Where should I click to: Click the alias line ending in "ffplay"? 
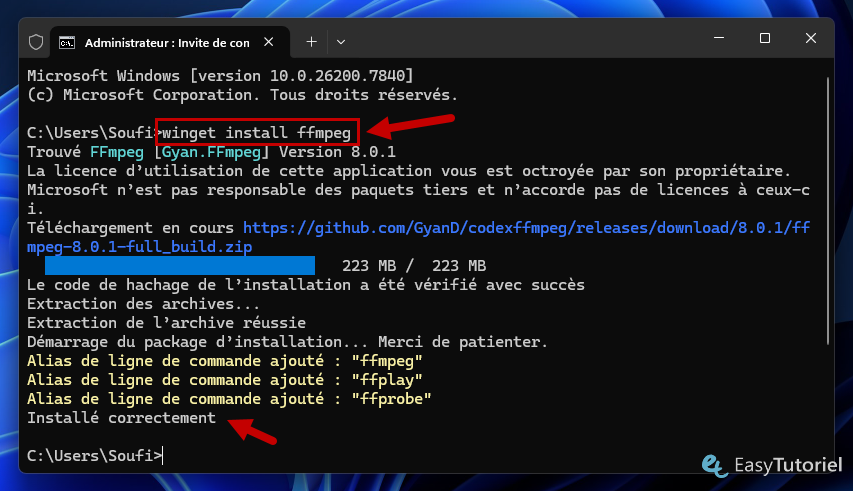click(225, 380)
